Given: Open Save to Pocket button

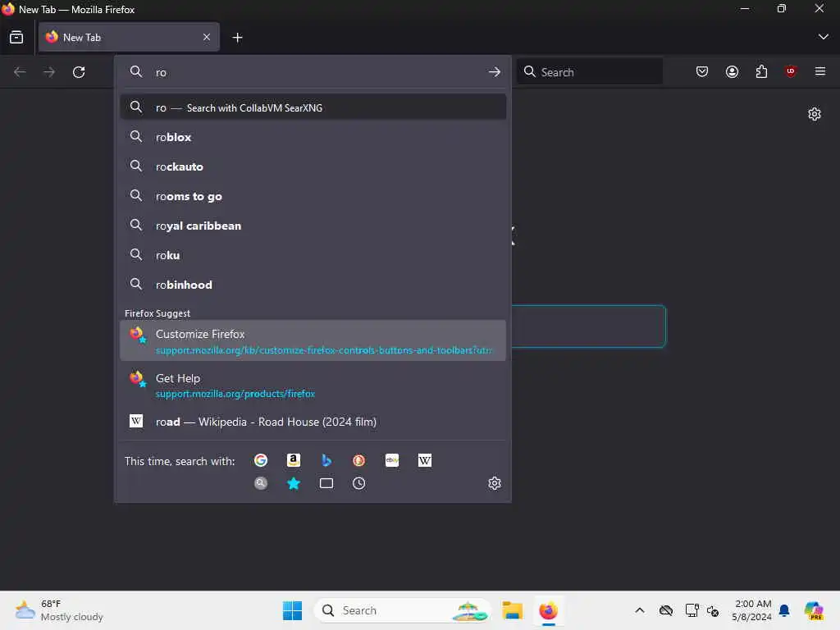Looking at the screenshot, I should coord(702,72).
